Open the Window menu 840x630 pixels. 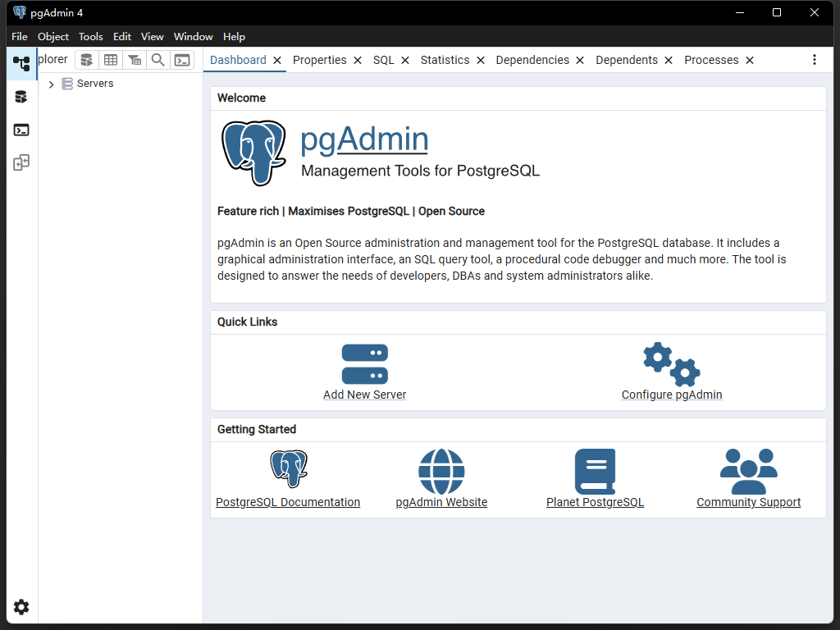click(x=194, y=36)
